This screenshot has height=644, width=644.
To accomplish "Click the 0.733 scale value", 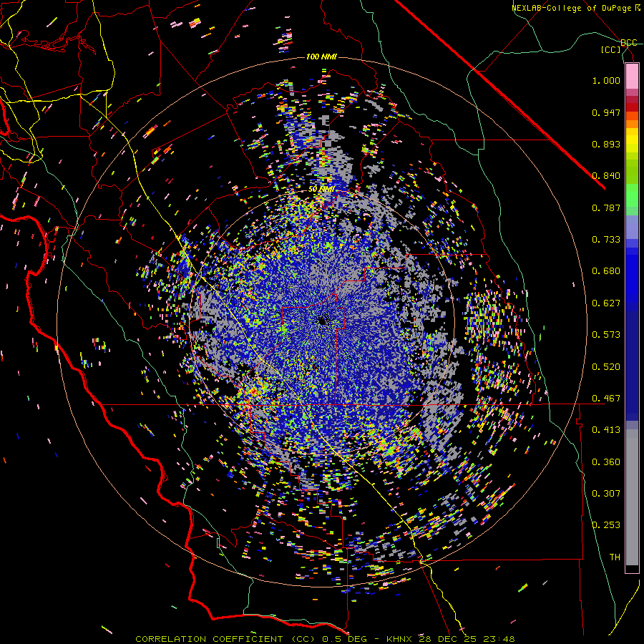I will (606, 240).
